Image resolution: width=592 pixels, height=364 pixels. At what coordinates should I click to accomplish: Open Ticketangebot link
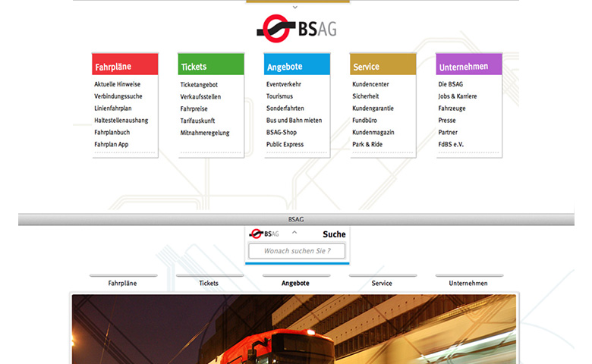pyautogui.click(x=199, y=85)
